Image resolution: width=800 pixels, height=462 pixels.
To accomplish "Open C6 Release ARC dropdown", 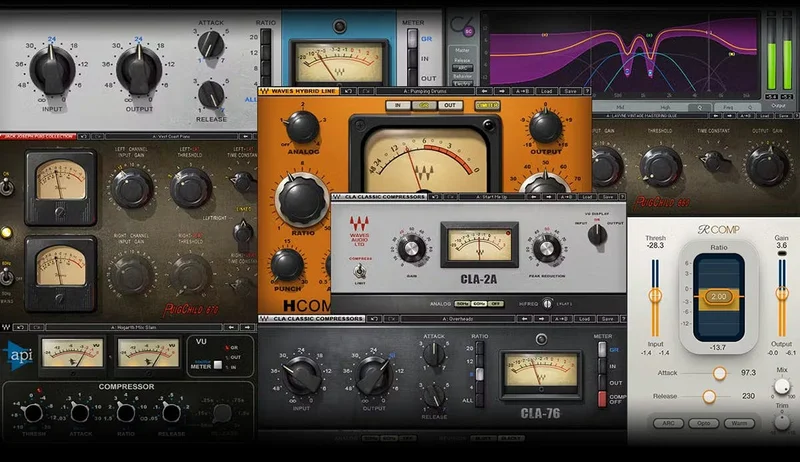I will click(462, 68).
